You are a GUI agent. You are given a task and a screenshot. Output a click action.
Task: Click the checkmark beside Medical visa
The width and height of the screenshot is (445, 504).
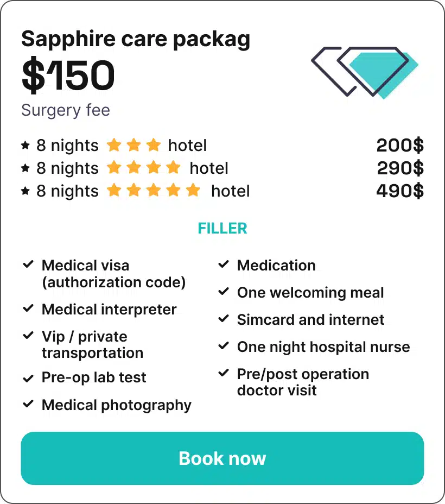[x=28, y=264]
